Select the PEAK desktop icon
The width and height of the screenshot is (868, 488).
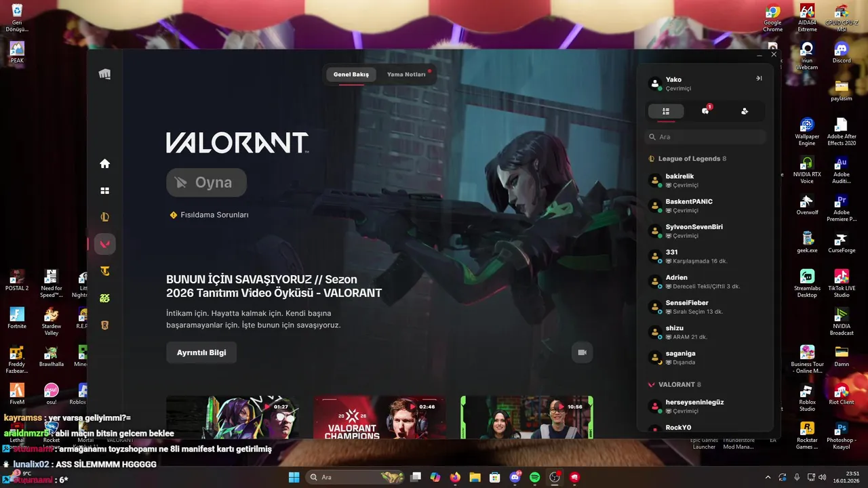[17, 52]
